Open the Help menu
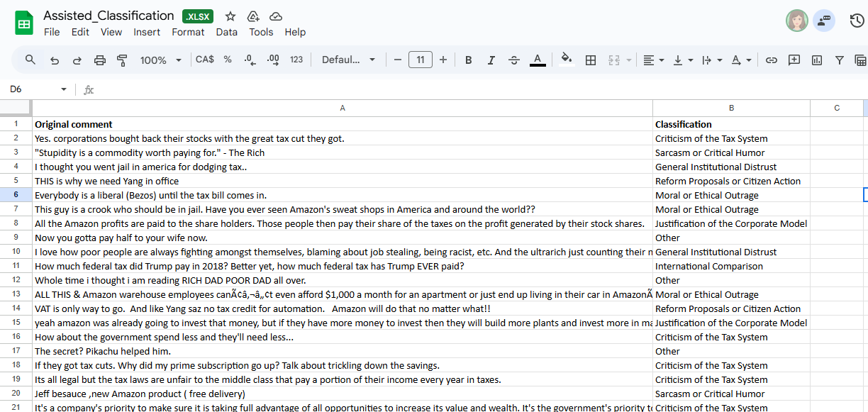The height and width of the screenshot is (412, 868). tap(295, 32)
